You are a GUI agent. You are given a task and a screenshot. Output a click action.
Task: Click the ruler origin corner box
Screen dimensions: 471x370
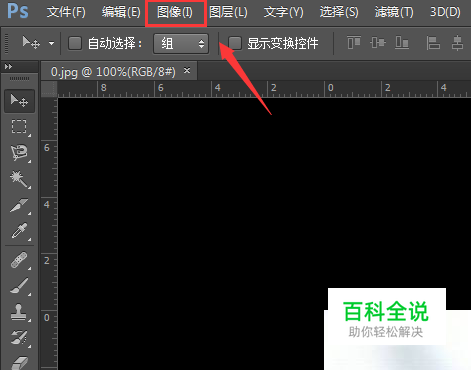coord(49,89)
